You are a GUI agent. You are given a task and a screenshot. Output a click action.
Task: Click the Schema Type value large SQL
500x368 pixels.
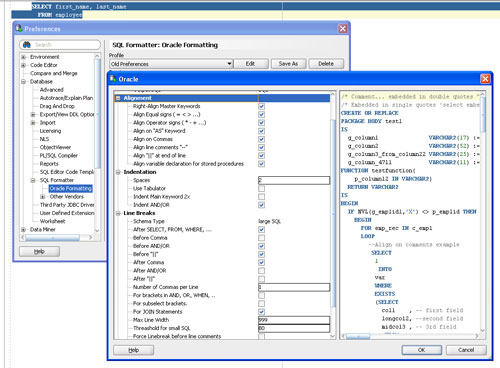pos(270,221)
